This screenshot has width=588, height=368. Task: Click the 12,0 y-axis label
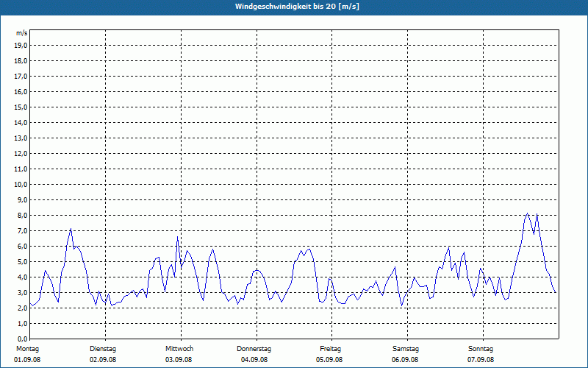click(21, 154)
